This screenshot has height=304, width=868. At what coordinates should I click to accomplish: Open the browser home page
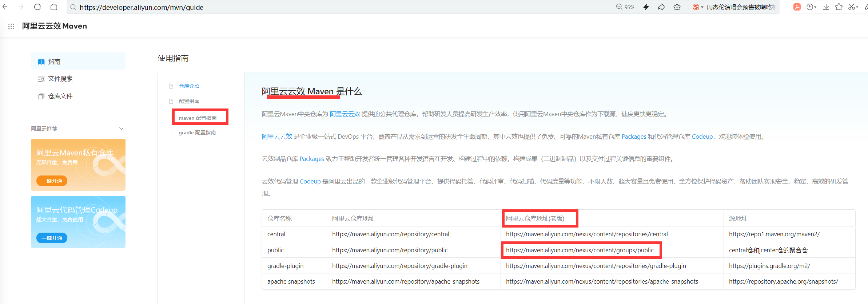[x=54, y=7]
